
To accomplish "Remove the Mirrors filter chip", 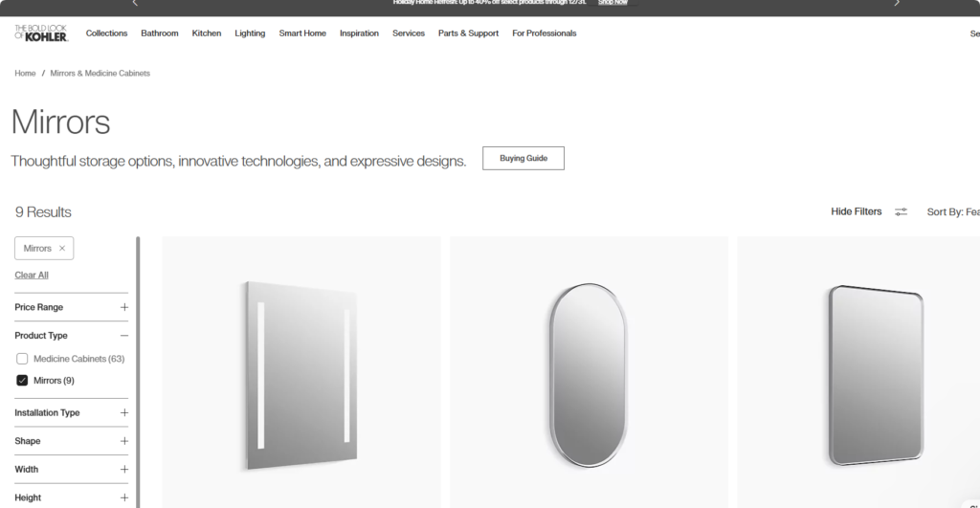I will [x=62, y=248].
